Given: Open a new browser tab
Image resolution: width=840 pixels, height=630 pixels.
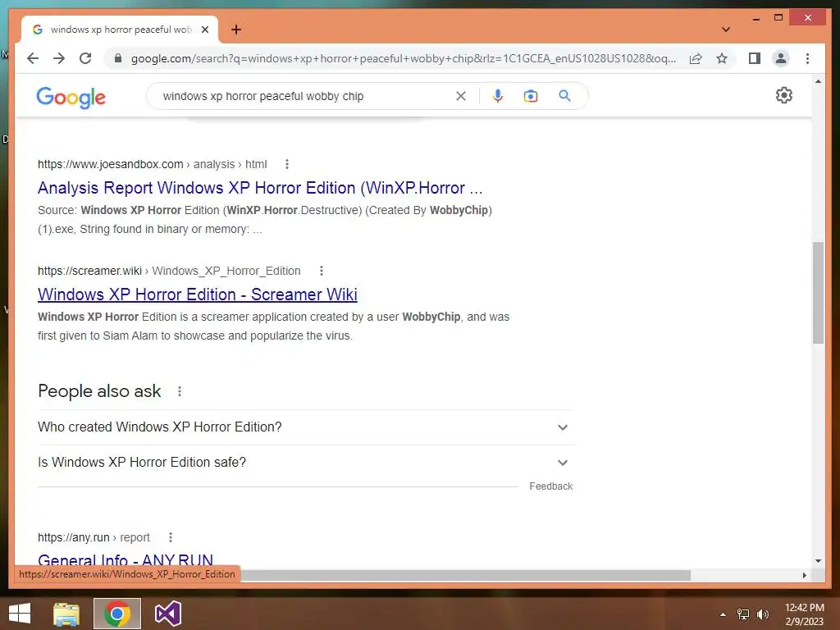Looking at the screenshot, I should [236, 30].
